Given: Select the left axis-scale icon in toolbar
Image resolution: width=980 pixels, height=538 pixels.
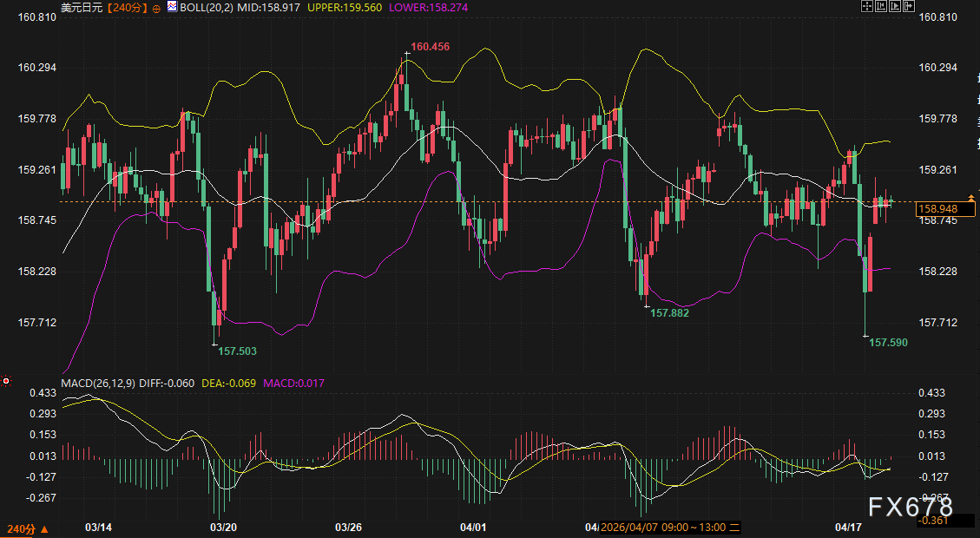Looking at the screenshot, I should tap(881, 6).
